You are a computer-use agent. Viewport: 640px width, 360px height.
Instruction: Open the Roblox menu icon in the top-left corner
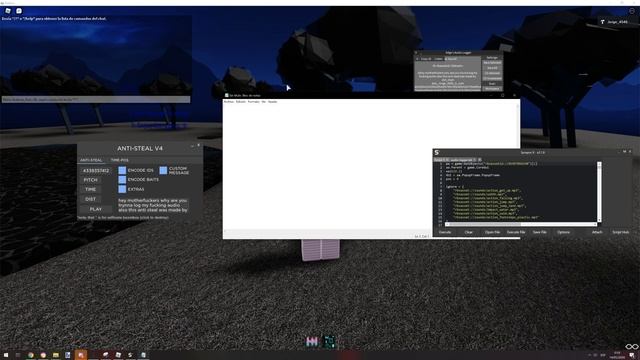(x=8, y=11)
